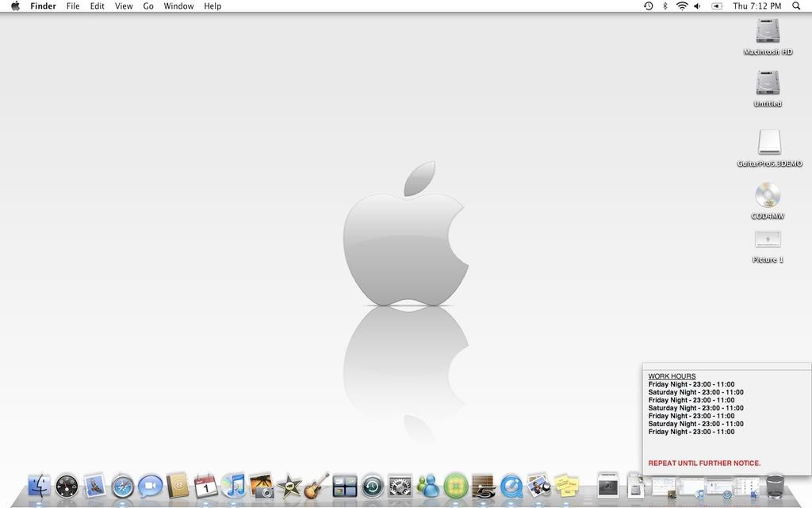Viewport: 812px width, 508px height.
Task: Open LimeWire green icon in Dock
Action: pyautogui.click(x=456, y=487)
